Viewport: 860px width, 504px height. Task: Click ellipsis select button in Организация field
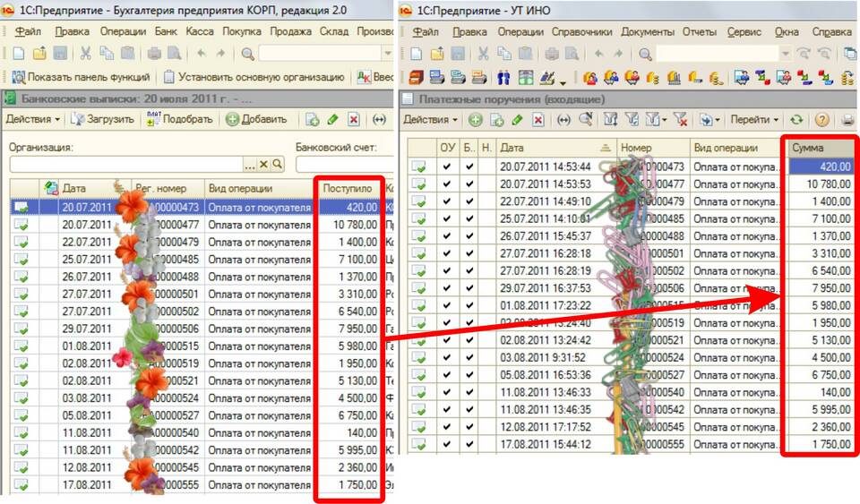point(250,165)
